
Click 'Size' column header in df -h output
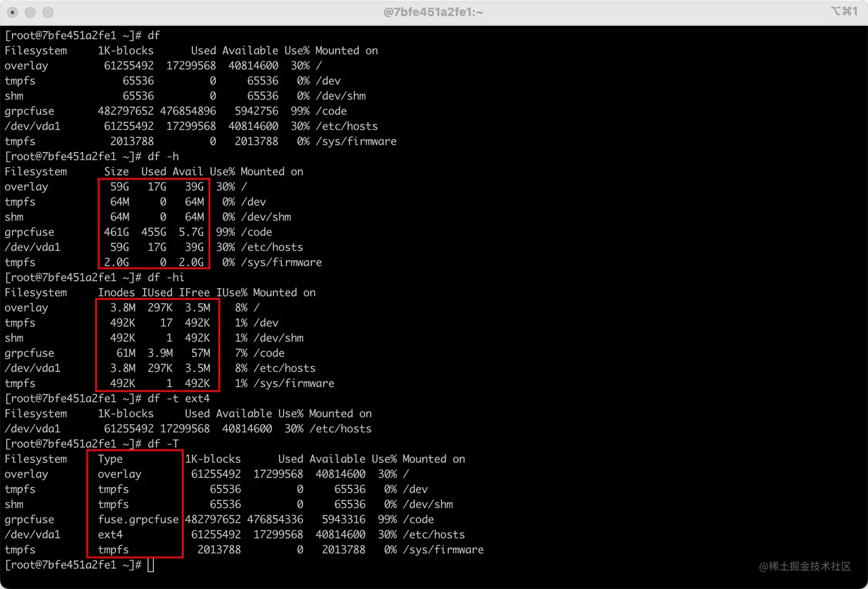pos(117,172)
